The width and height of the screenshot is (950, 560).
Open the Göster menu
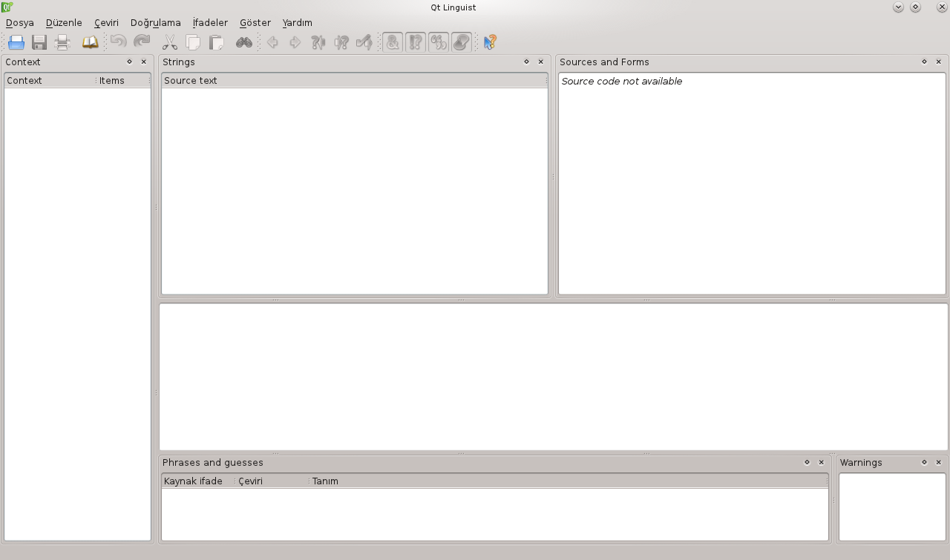tap(255, 23)
